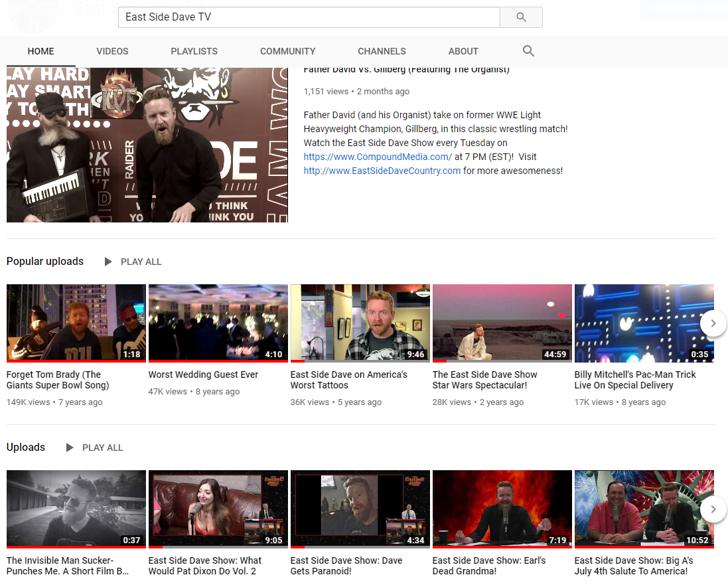
Task: Click the title What Would Pat Dixon Do Vol. 2
Action: coord(205,565)
